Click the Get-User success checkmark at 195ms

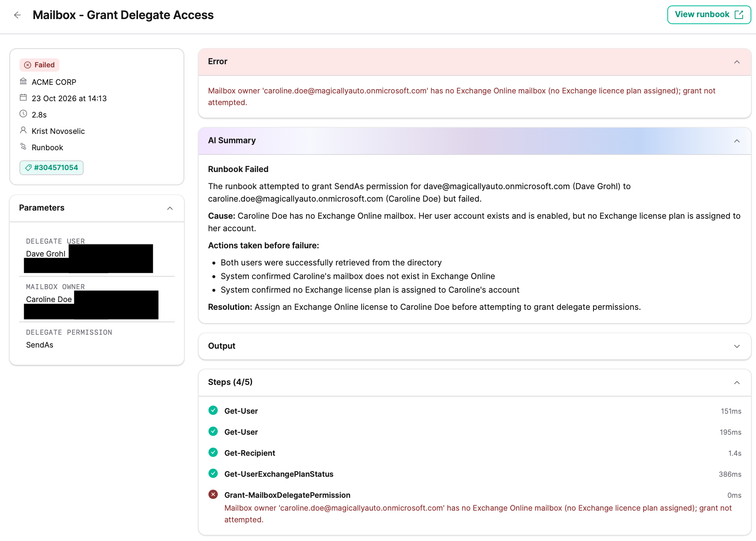point(213,432)
